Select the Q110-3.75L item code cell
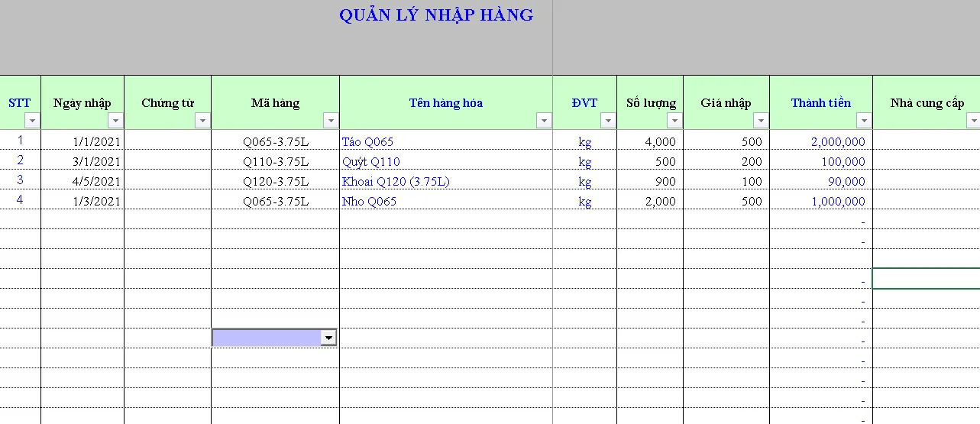The width and height of the screenshot is (980, 424). [275, 161]
